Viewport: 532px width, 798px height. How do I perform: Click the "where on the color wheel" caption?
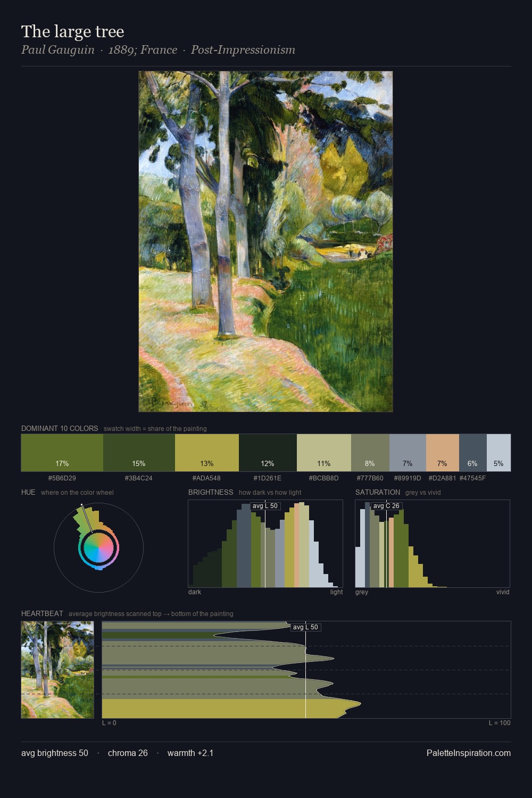77,493
